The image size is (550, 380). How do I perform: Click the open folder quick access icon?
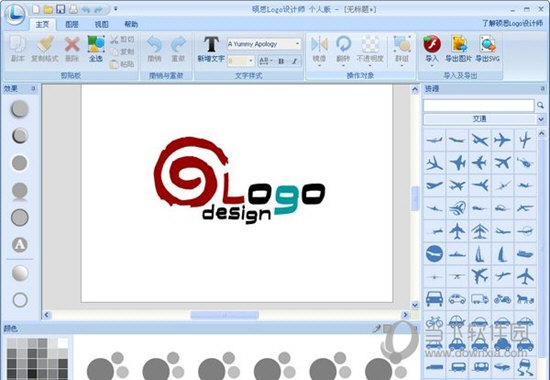click(x=48, y=9)
